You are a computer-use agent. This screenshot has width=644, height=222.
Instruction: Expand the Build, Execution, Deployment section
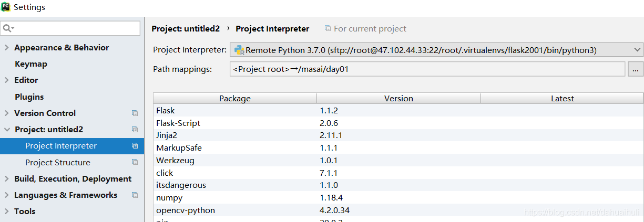click(6, 179)
